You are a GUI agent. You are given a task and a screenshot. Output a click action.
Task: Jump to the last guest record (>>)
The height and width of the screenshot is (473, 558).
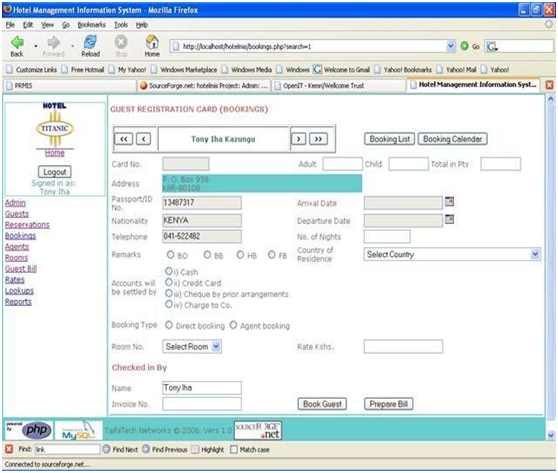click(x=319, y=139)
